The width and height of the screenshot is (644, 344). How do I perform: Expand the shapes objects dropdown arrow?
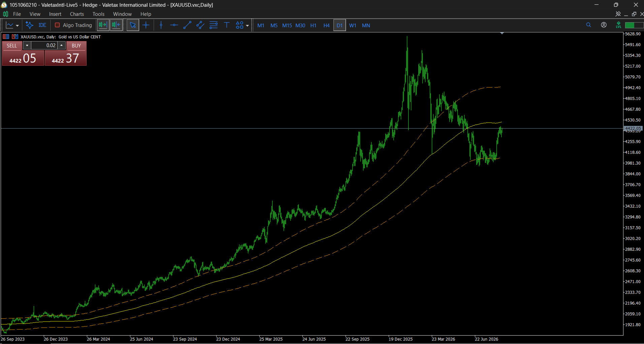pyautogui.click(x=248, y=26)
